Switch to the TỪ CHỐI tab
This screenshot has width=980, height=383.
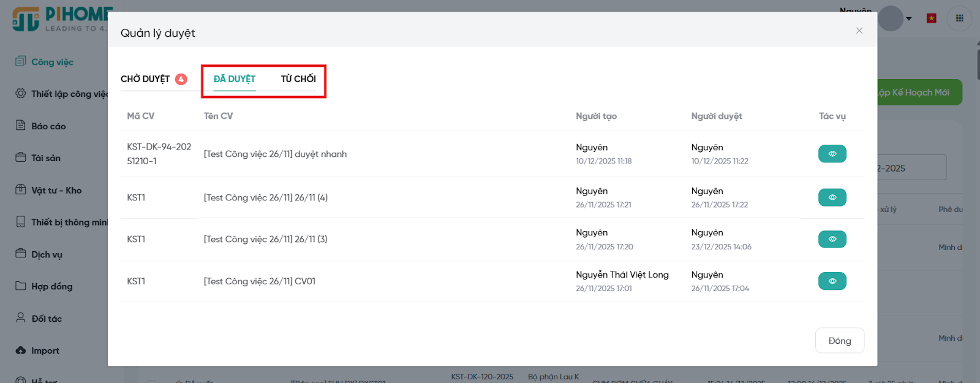(298, 79)
